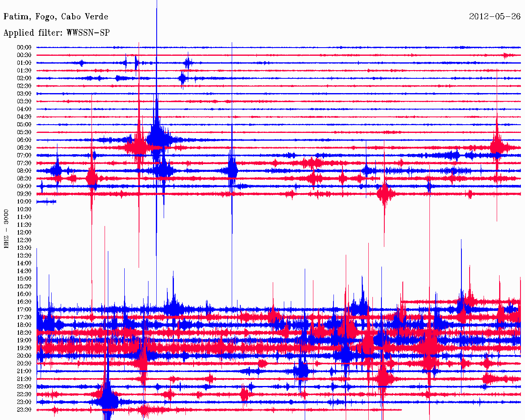Screen dimensions: 525x420
Task: Select the 06:00 time label
Action: (x=24, y=140)
